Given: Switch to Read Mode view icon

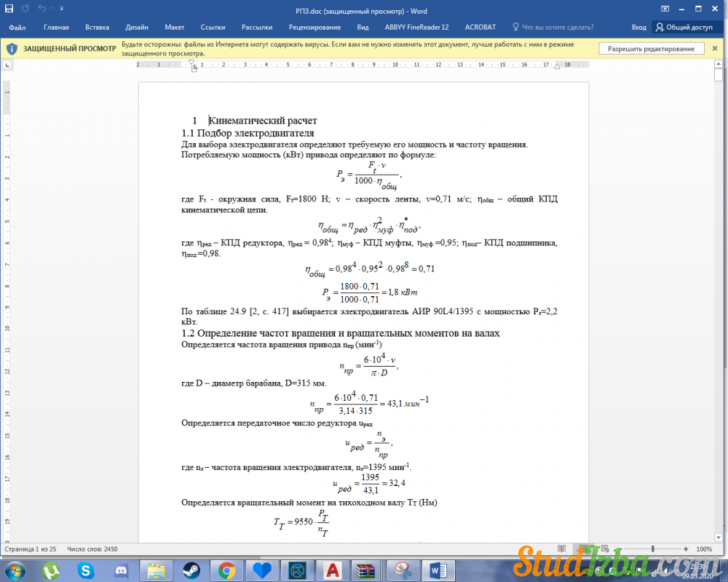Looking at the screenshot, I should click(562, 549).
